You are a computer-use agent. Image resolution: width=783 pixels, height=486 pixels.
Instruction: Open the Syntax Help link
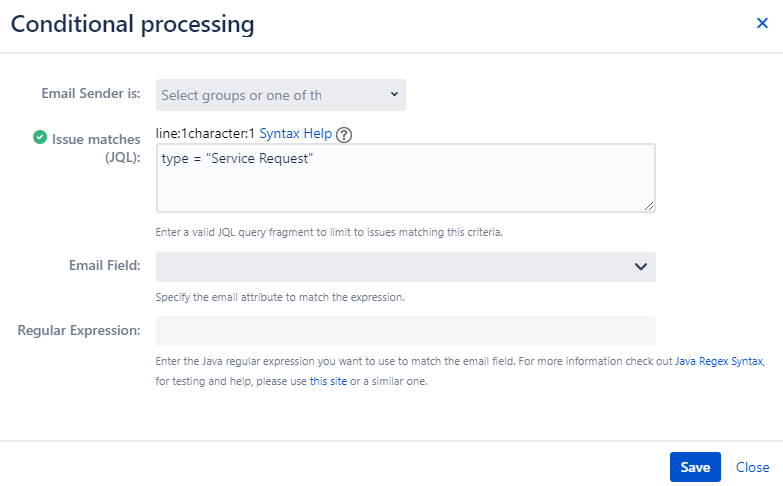296,134
